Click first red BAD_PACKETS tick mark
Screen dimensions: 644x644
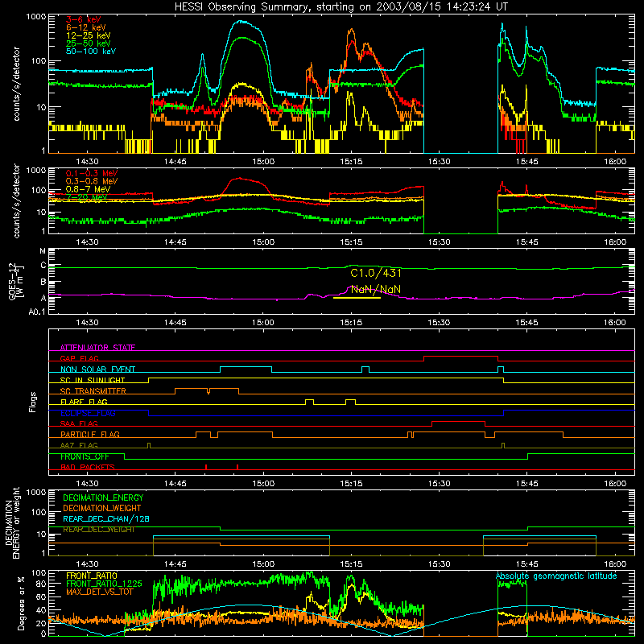[x=206, y=467]
